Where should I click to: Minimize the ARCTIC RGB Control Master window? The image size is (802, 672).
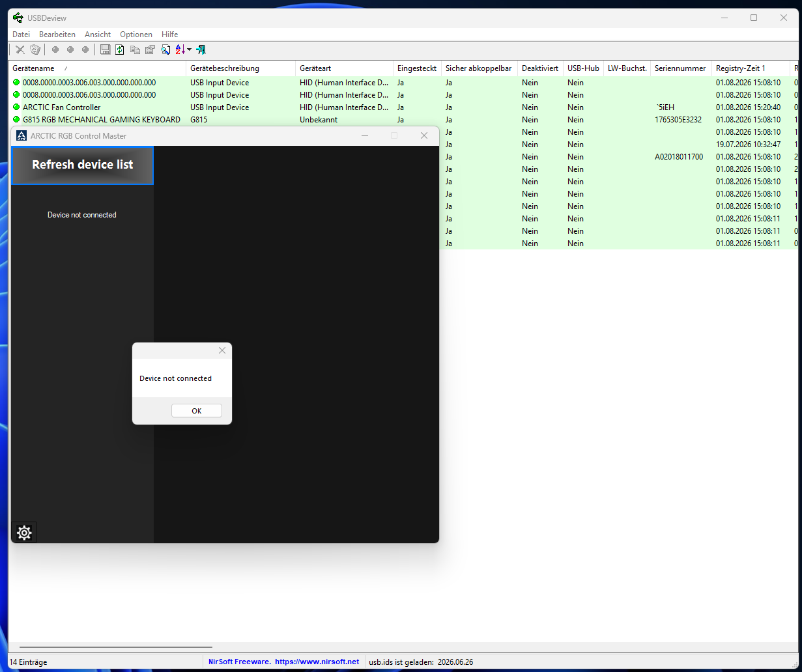point(365,135)
